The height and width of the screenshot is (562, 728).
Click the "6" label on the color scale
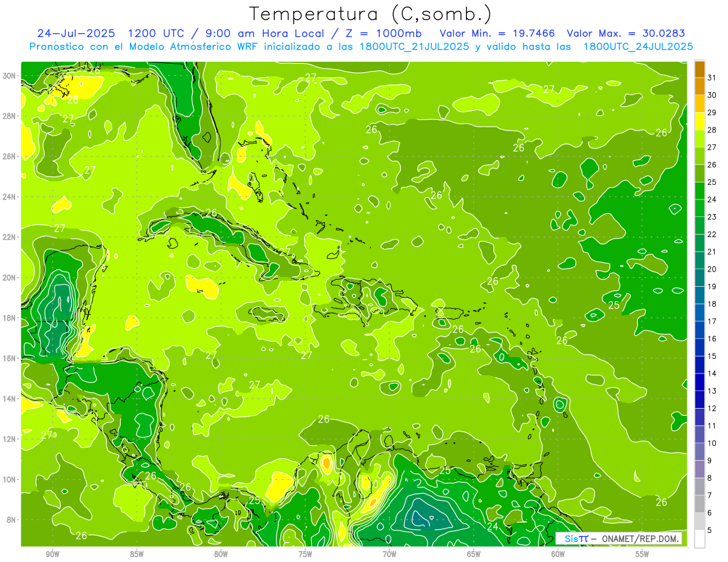tap(709, 513)
